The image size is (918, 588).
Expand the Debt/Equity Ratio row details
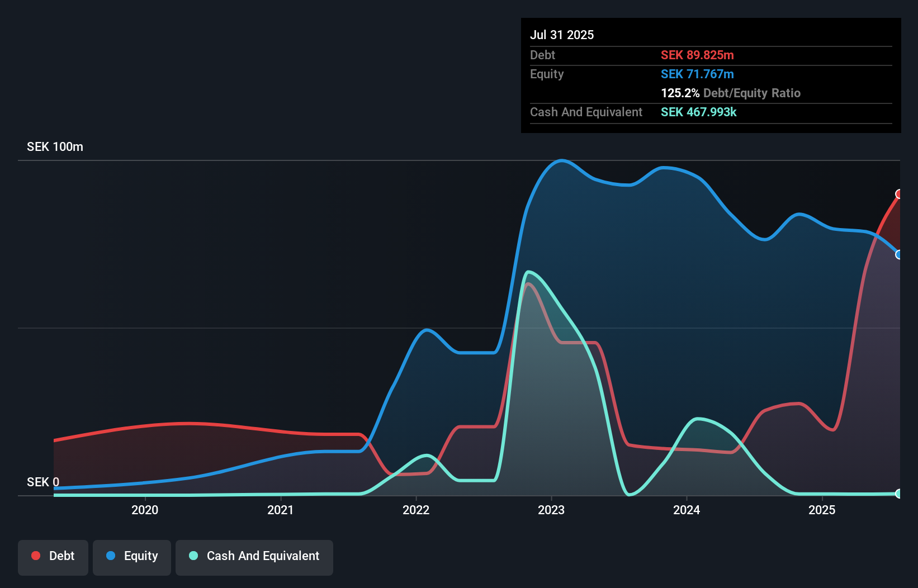click(731, 93)
